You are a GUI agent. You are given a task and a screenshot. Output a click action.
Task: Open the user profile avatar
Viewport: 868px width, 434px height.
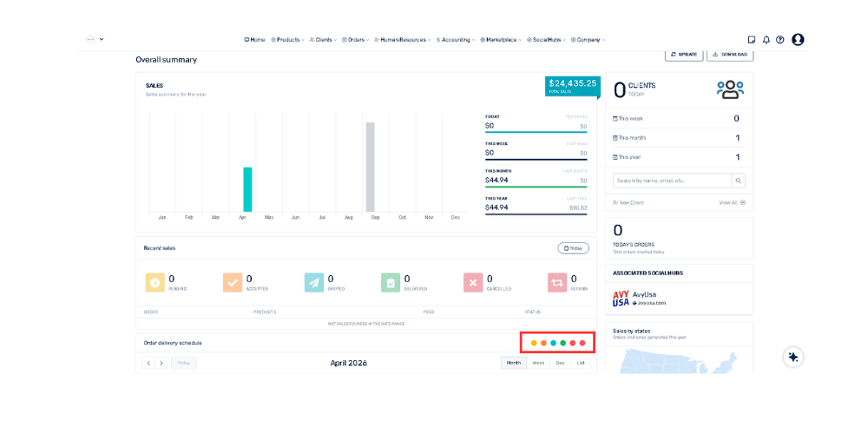[798, 40]
